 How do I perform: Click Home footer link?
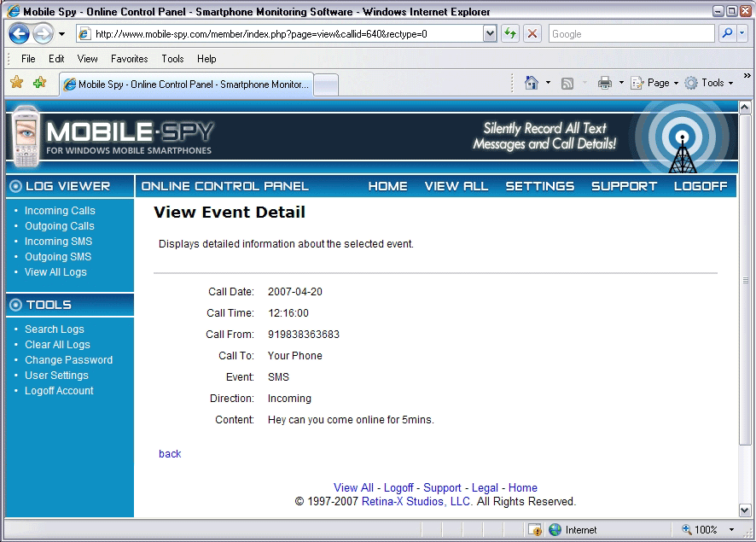coord(523,488)
